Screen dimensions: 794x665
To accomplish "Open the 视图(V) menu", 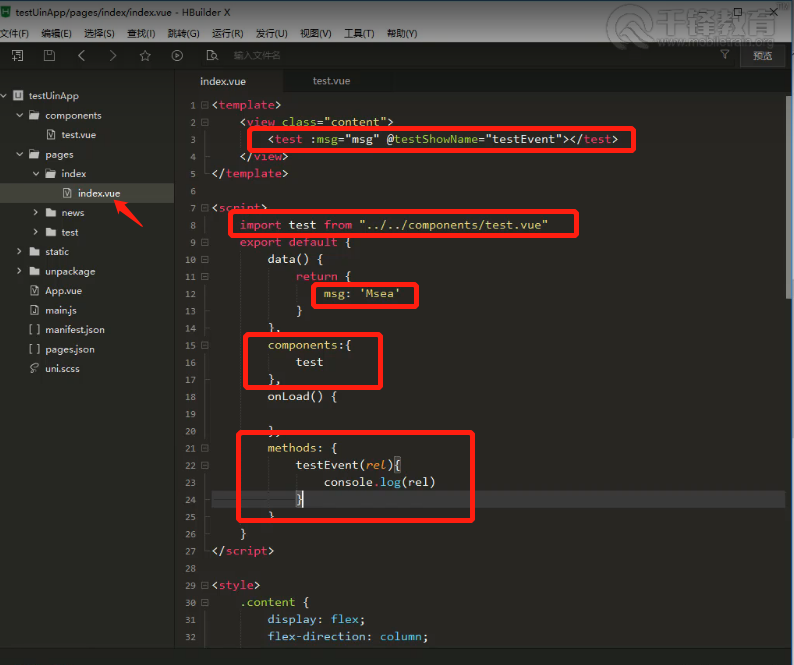I will pos(315,33).
